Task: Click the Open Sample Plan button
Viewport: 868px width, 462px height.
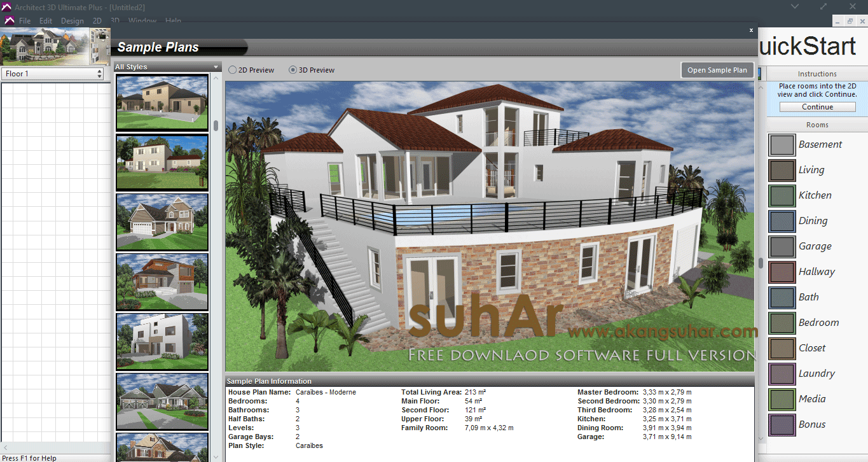Action: [717, 70]
